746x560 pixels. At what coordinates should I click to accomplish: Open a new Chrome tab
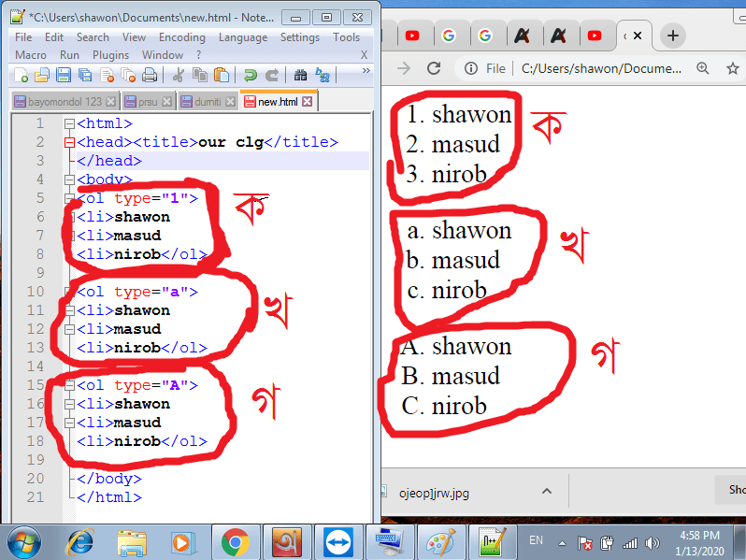pyautogui.click(x=673, y=36)
